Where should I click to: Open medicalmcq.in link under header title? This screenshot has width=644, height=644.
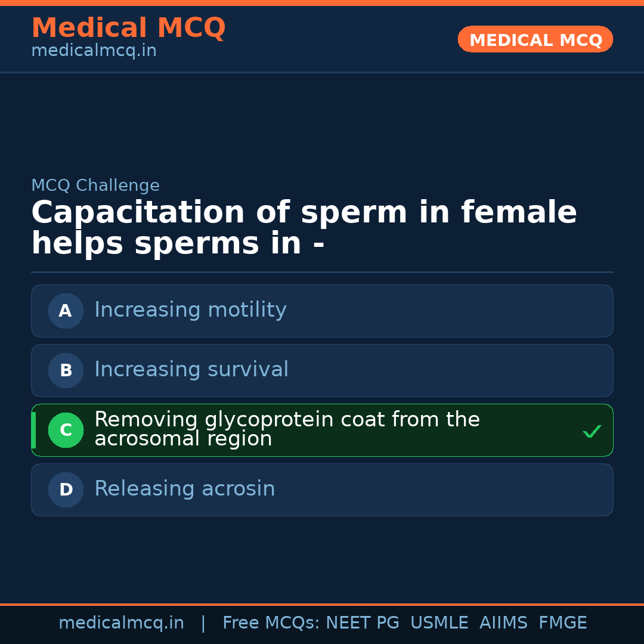[94, 51]
